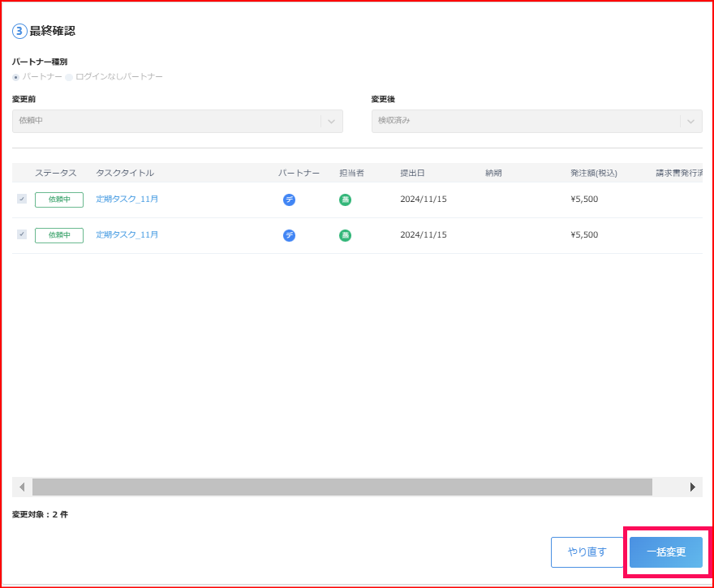Open first 定期タスク_11月 task link

point(127,199)
